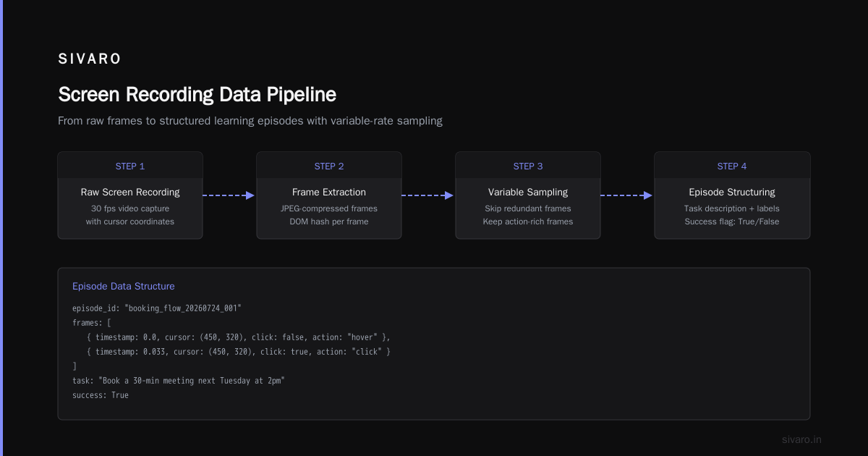
Task: Click the Frame Extraction card title
Action: tap(329, 193)
